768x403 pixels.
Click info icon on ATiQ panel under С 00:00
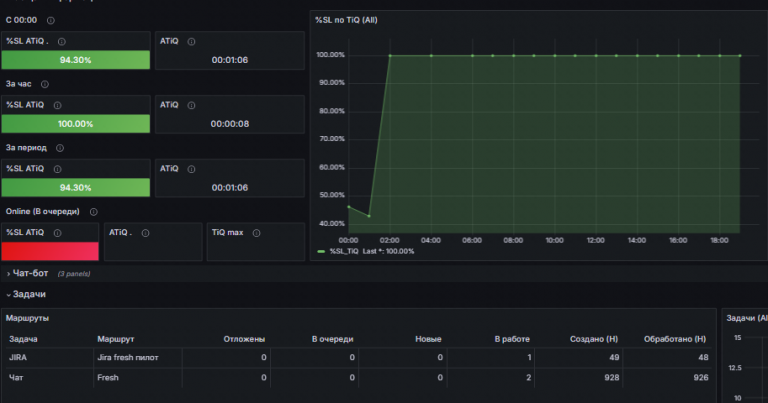pos(192,42)
